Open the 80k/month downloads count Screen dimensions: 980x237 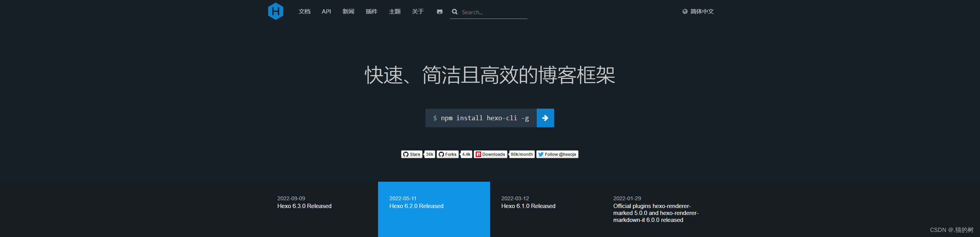(x=522, y=154)
